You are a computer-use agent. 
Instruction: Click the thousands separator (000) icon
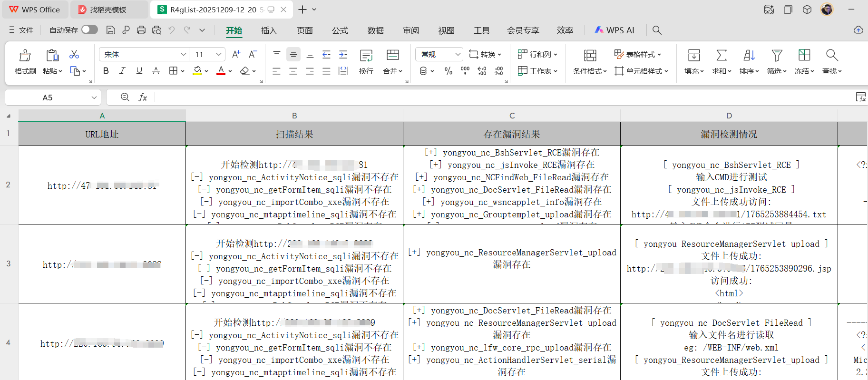click(465, 71)
